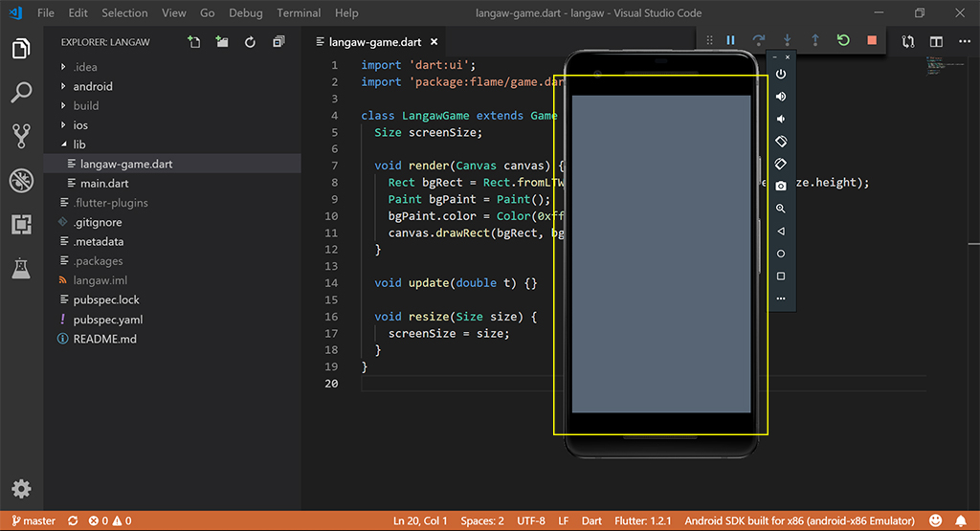Collapse the lib folder

(78, 144)
